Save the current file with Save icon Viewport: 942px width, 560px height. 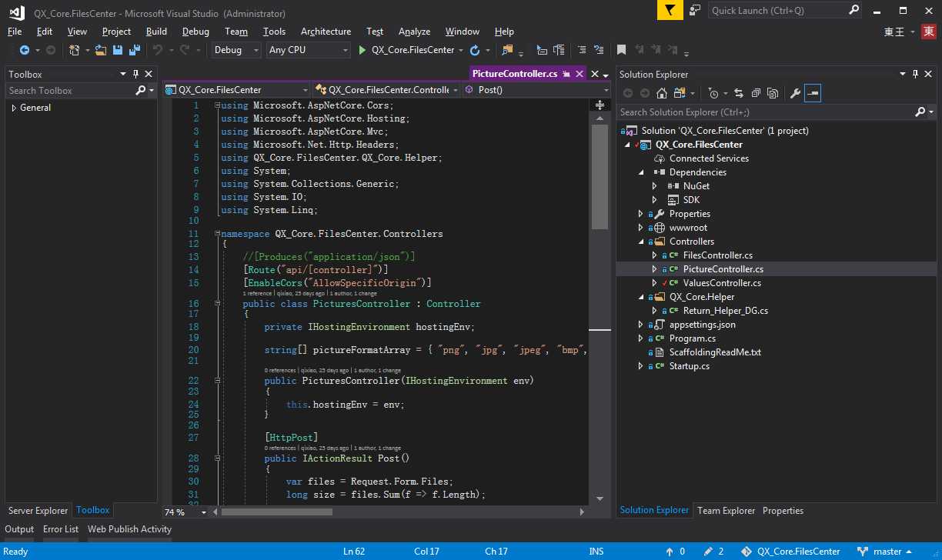118,50
